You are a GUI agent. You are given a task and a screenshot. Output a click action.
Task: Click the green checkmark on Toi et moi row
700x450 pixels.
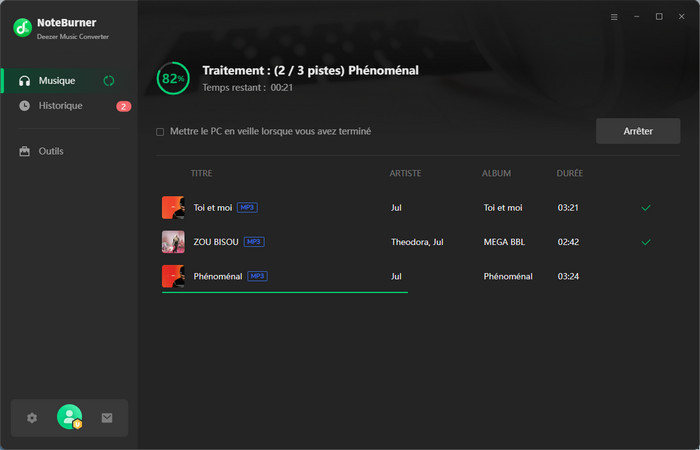point(646,208)
